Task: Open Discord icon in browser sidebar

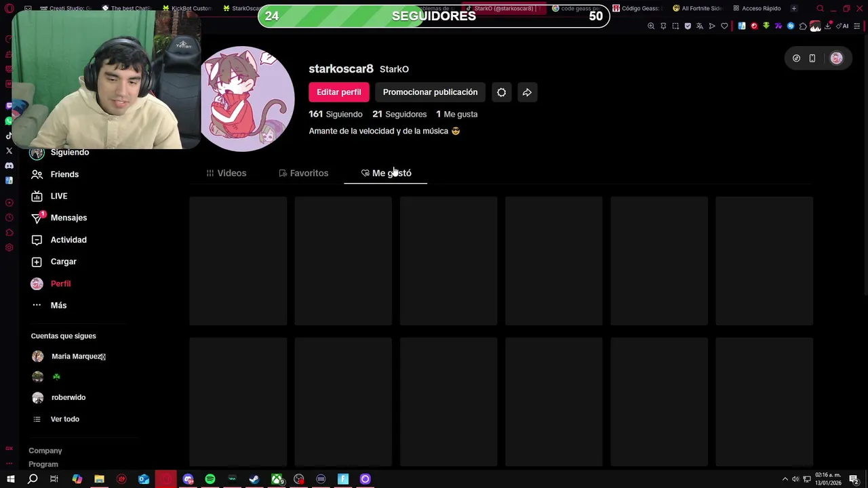Action: tap(9, 165)
